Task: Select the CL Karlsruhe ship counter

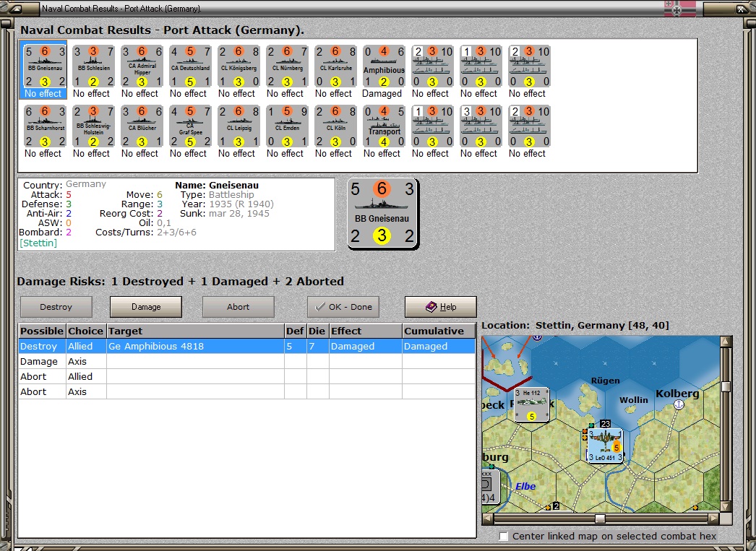Action: click(335, 66)
